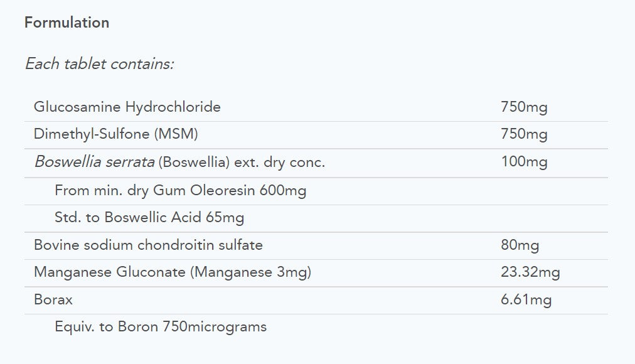Click 'Std. to Boswellic Acid 65mg' line
This screenshot has width=635, height=364.
click(149, 218)
